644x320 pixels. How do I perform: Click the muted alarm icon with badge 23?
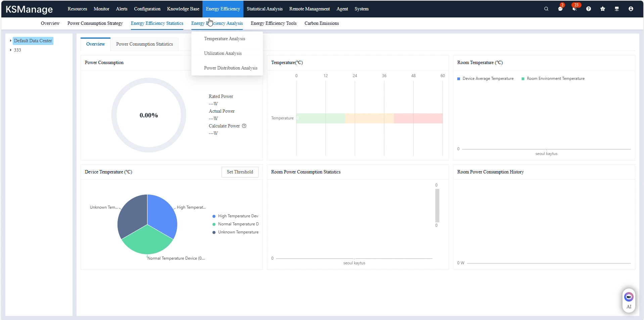pyautogui.click(x=574, y=9)
